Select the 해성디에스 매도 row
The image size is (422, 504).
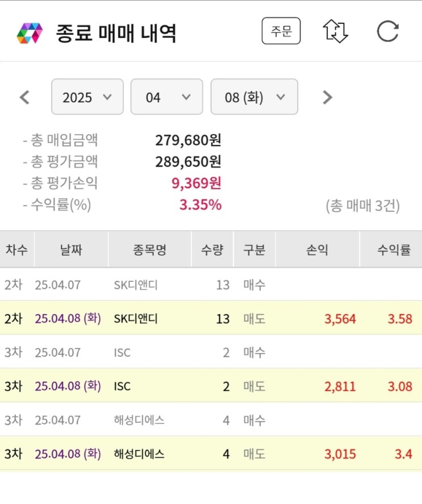pos(211,453)
